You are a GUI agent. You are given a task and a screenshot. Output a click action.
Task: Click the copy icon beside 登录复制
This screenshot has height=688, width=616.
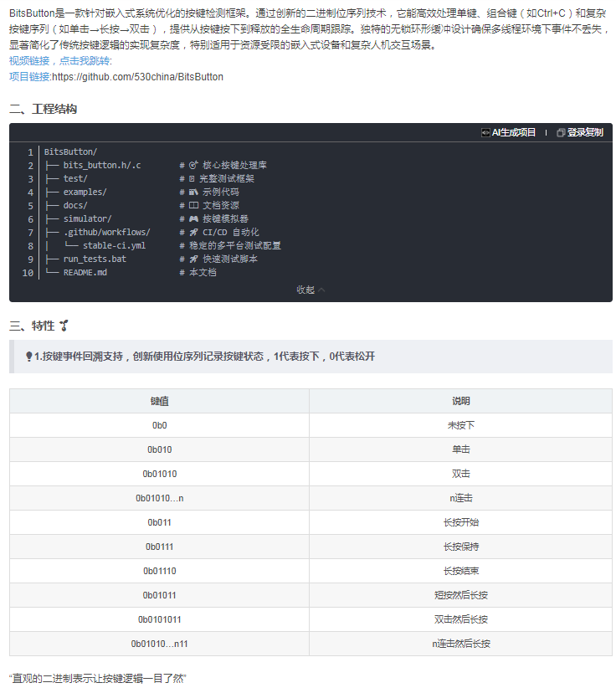pyautogui.click(x=561, y=132)
